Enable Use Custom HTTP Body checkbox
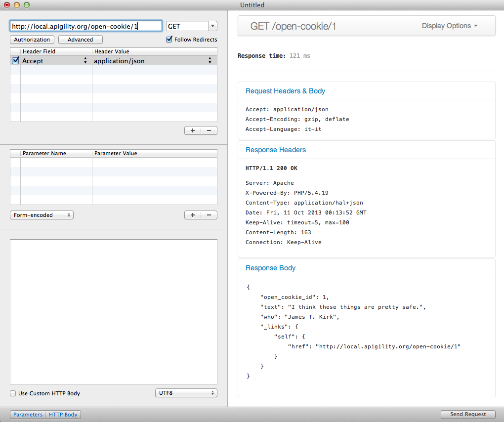The height and width of the screenshot is (422, 504). [x=13, y=393]
